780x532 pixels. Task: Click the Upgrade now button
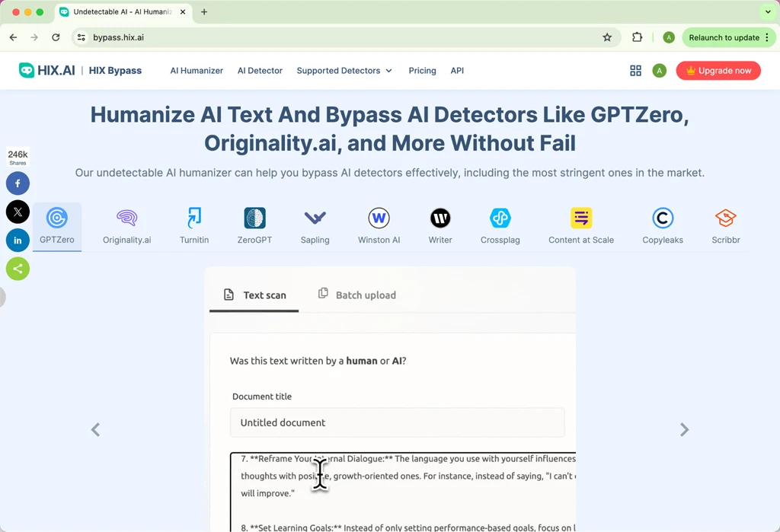718,70
